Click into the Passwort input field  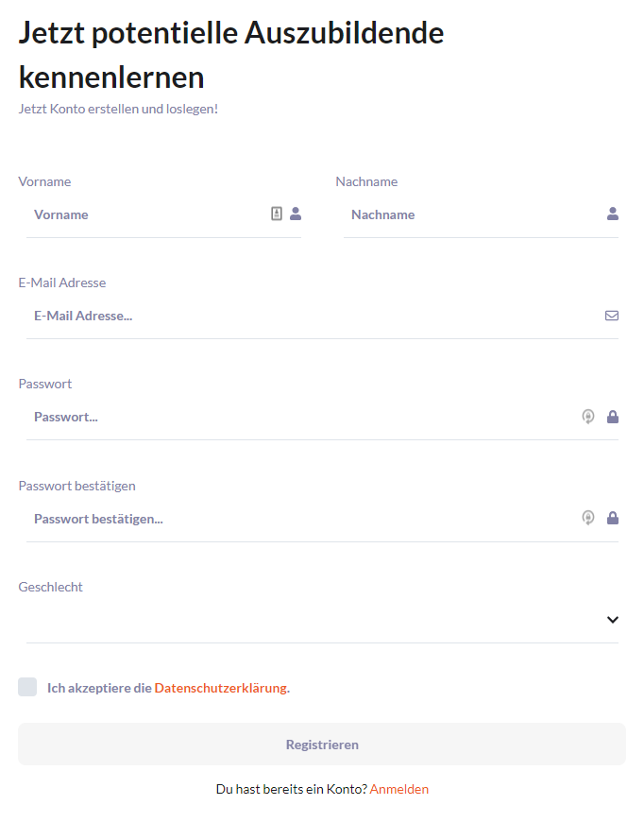(x=322, y=418)
